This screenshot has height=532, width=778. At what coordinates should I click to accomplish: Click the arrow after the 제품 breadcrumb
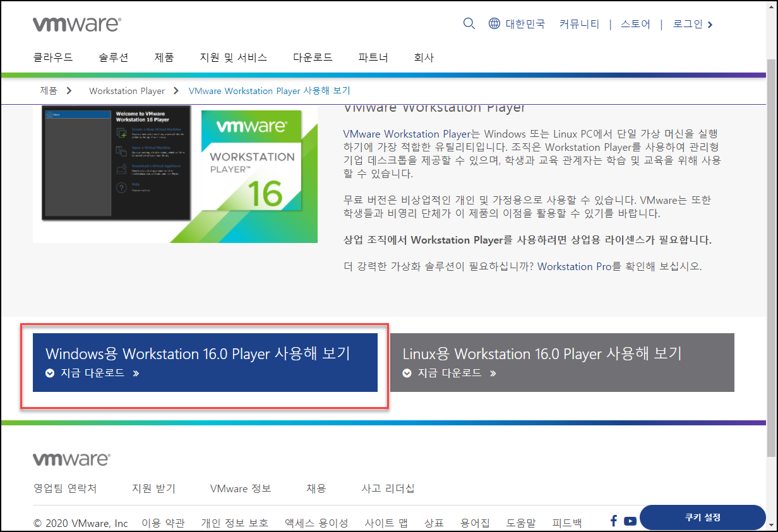(69, 91)
